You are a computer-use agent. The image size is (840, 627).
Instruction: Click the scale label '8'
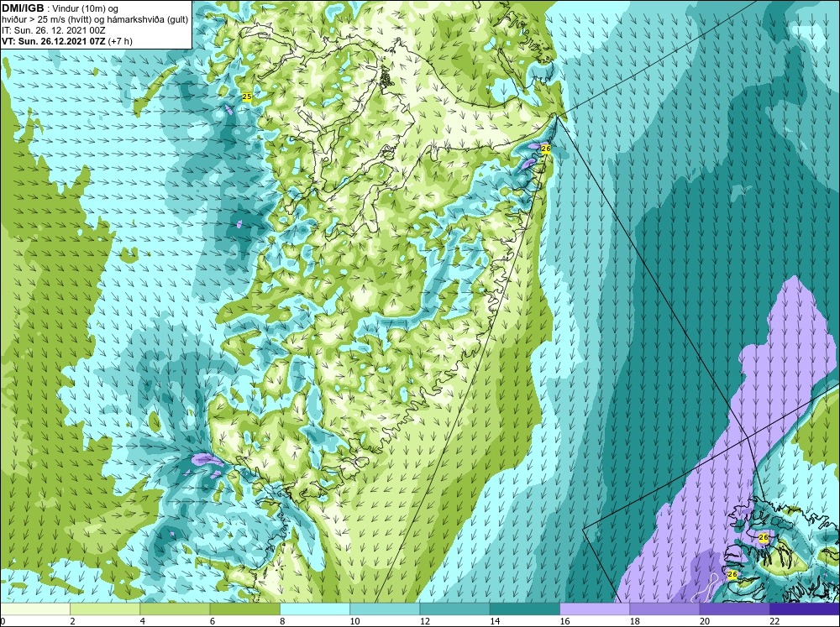tap(282, 621)
